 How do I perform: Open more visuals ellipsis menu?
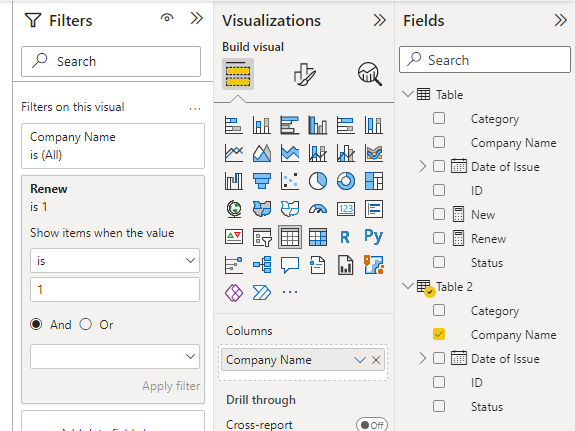click(290, 292)
